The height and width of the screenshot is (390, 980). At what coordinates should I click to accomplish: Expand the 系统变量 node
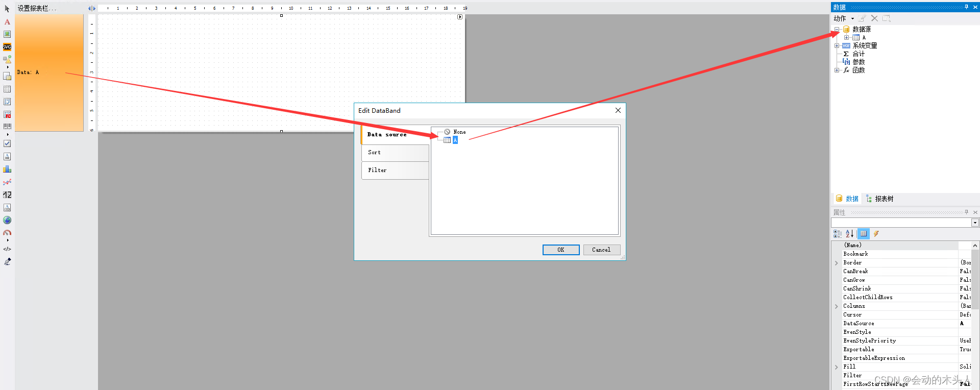tap(837, 45)
